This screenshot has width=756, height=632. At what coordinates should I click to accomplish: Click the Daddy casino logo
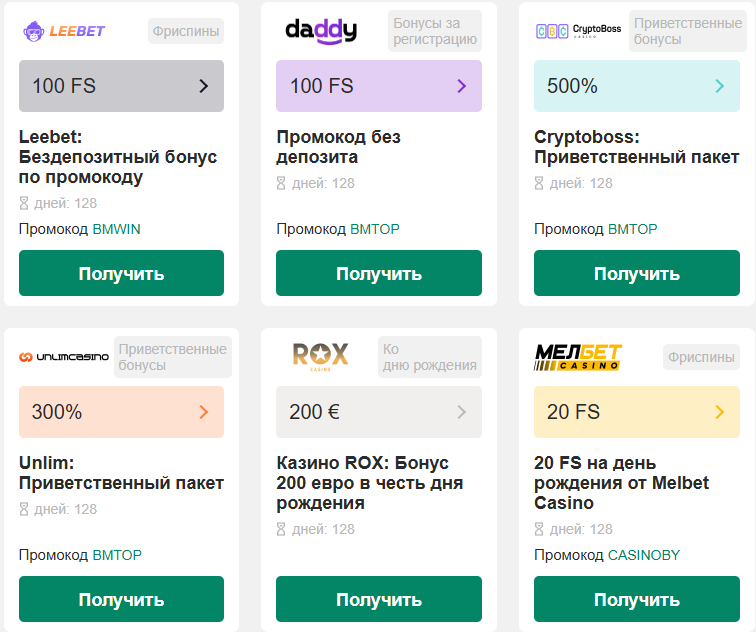click(320, 31)
